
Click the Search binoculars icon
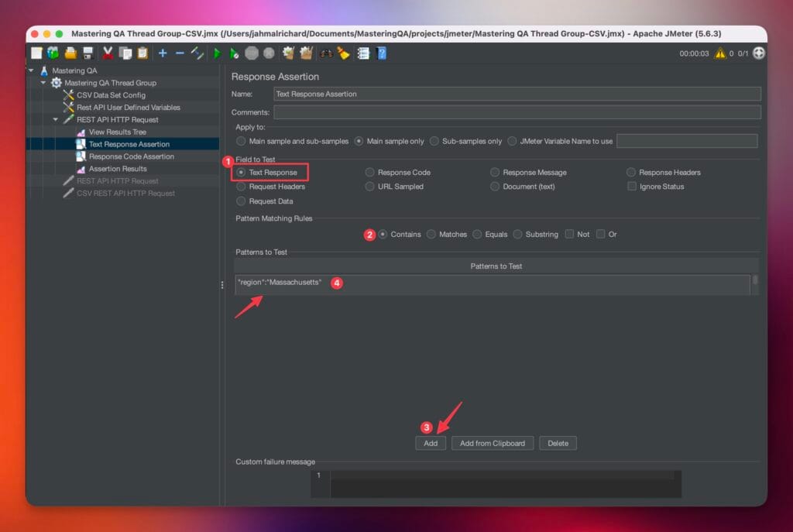coord(326,53)
